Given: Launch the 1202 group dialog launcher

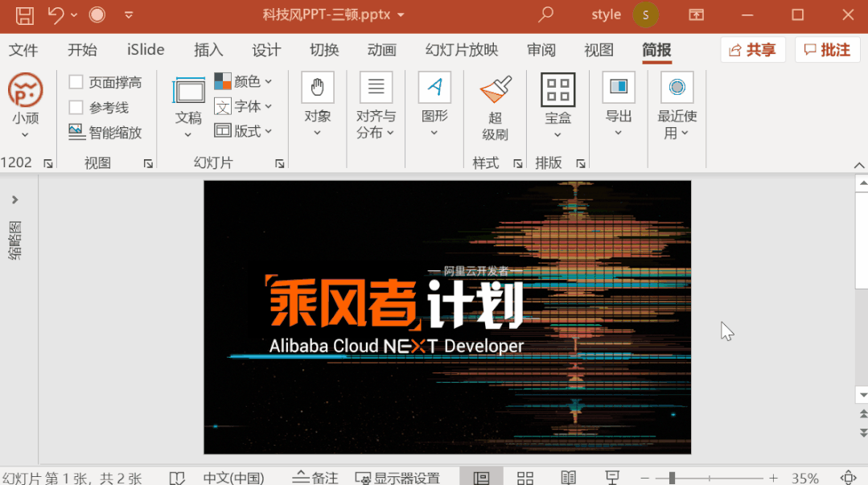Looking at the screenshot, I should (48, 163).
